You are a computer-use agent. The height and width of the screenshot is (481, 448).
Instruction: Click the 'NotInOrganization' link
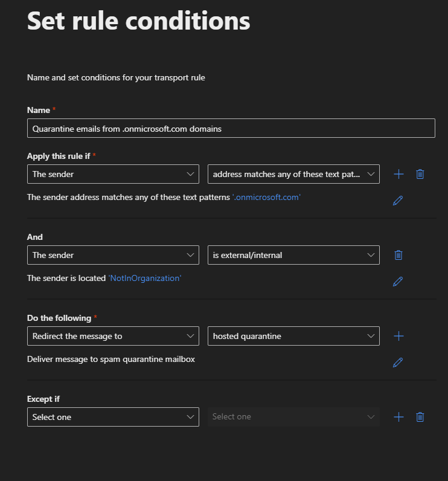coord(145,278)
